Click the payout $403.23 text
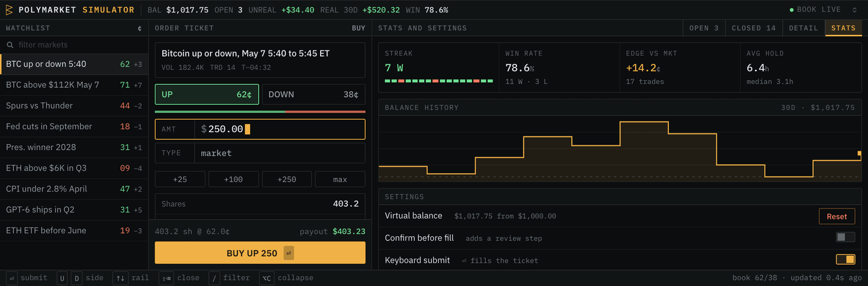Screen dimensions: 868x286 [x=333, y=231]
